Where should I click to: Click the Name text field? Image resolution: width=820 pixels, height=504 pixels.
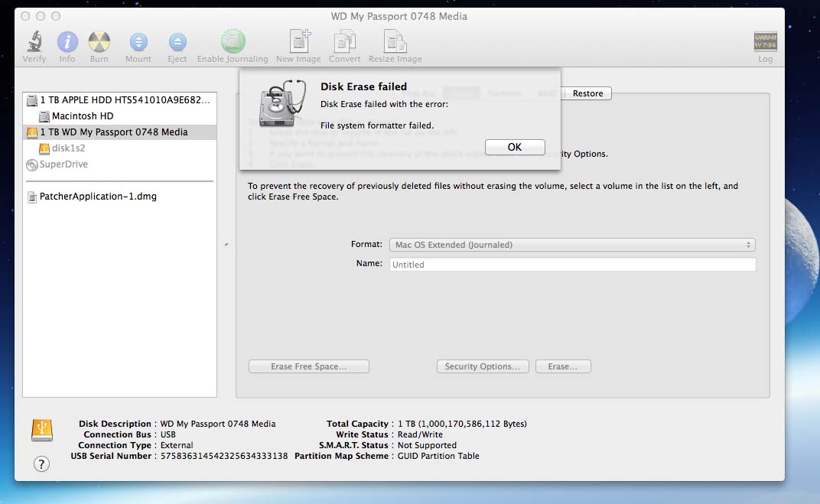pos(572,265)
